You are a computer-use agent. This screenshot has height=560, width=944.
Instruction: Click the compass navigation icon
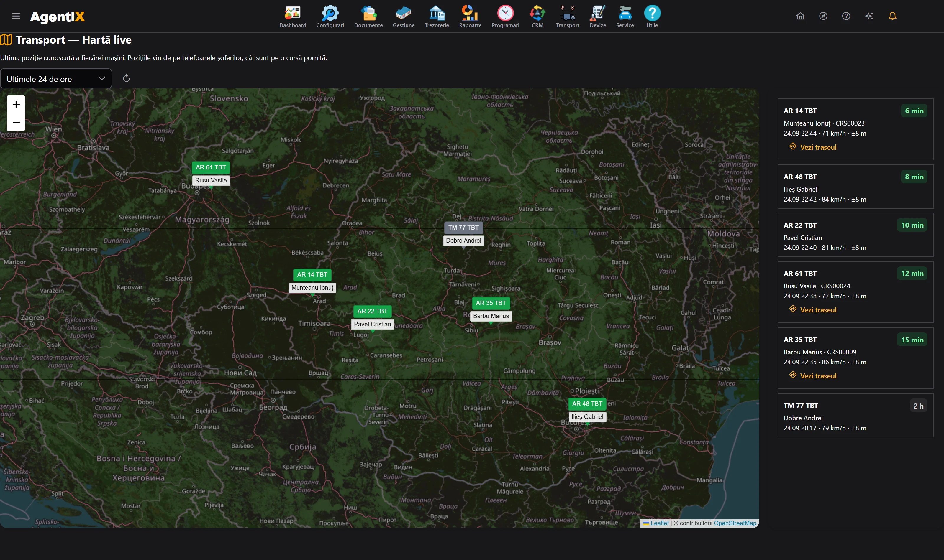click(x=823, y=16)
